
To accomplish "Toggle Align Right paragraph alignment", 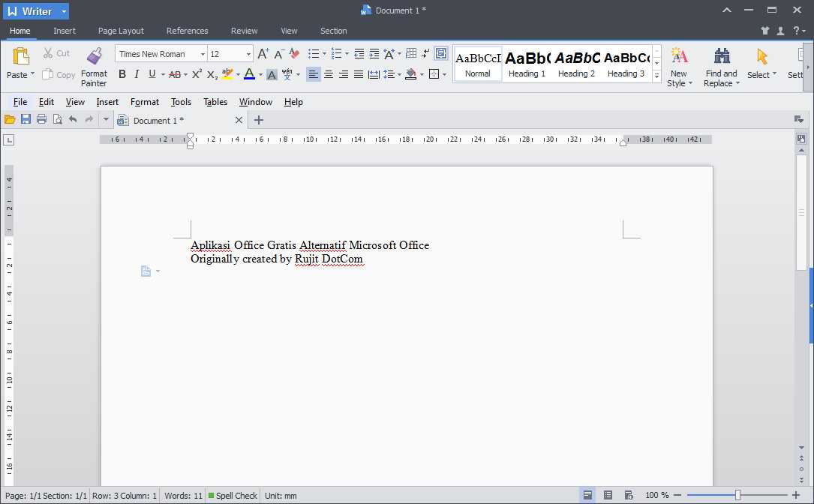I will tap(344, 75).
